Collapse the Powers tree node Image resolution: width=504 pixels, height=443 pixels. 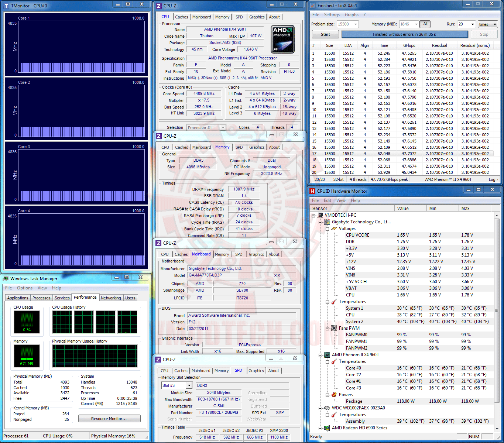(x=328, y=395)
